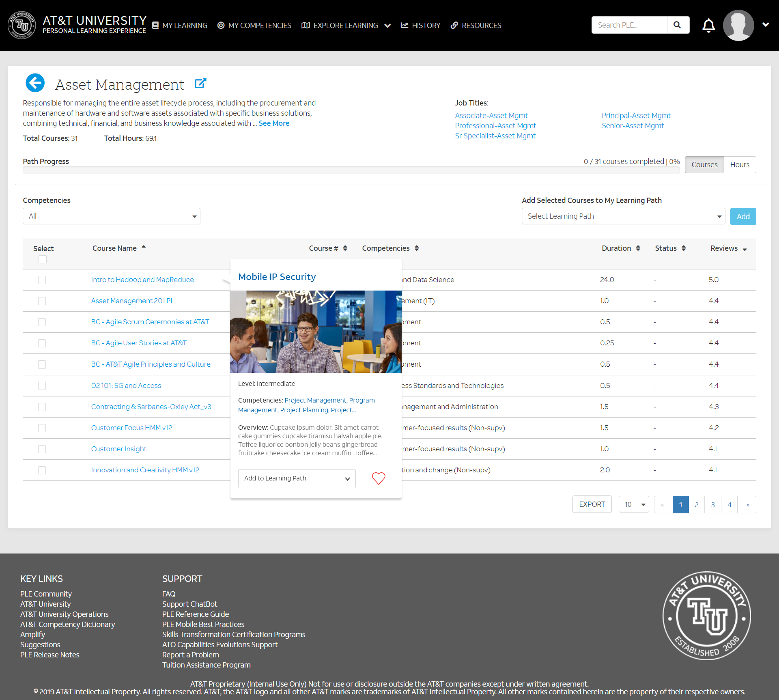Open PLE Community footer link

pyautogui.click(x=46, y=594)
